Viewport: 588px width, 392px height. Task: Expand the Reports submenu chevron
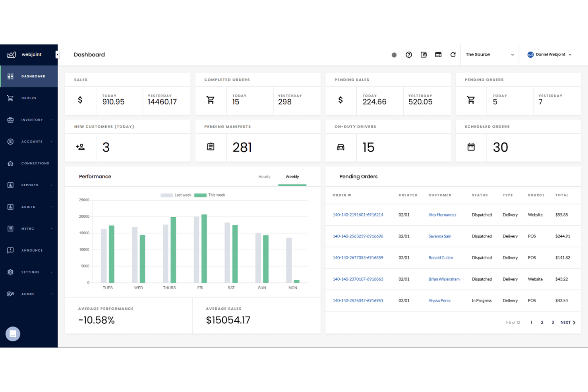[52, 185]
